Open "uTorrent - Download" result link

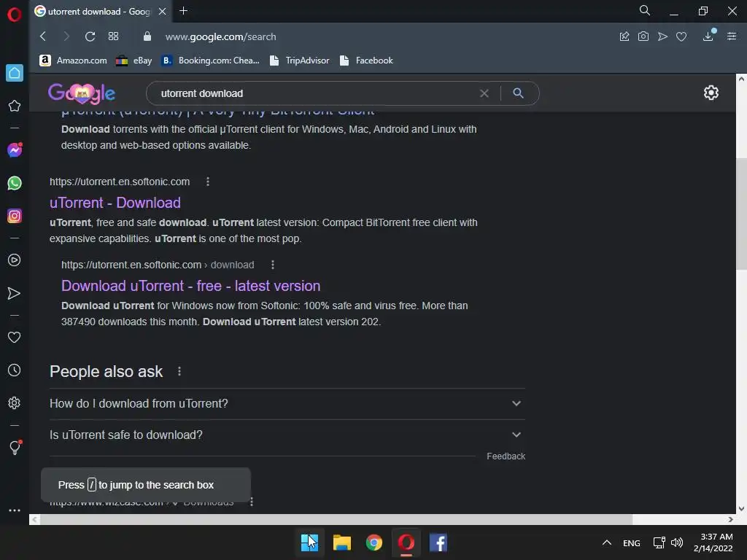(x=115, y=203)
